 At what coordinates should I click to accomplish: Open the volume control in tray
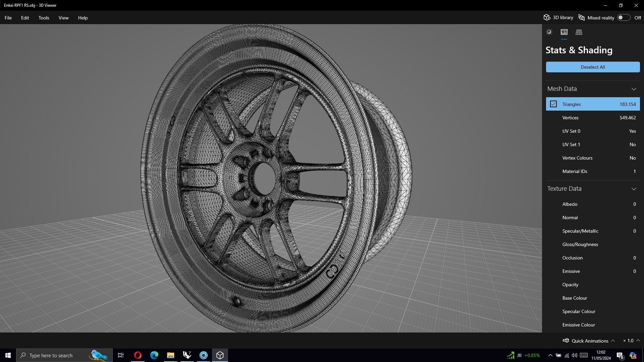pos(575,355)
